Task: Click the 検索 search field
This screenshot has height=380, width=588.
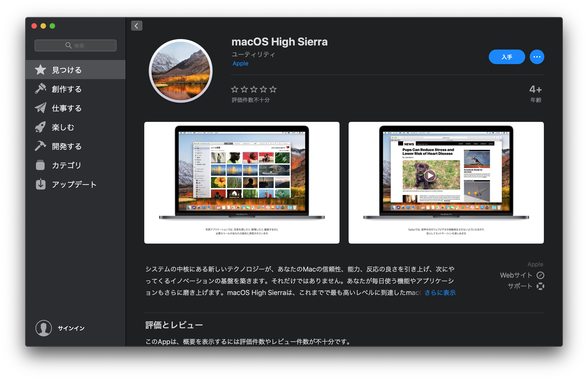Action: 76,45
